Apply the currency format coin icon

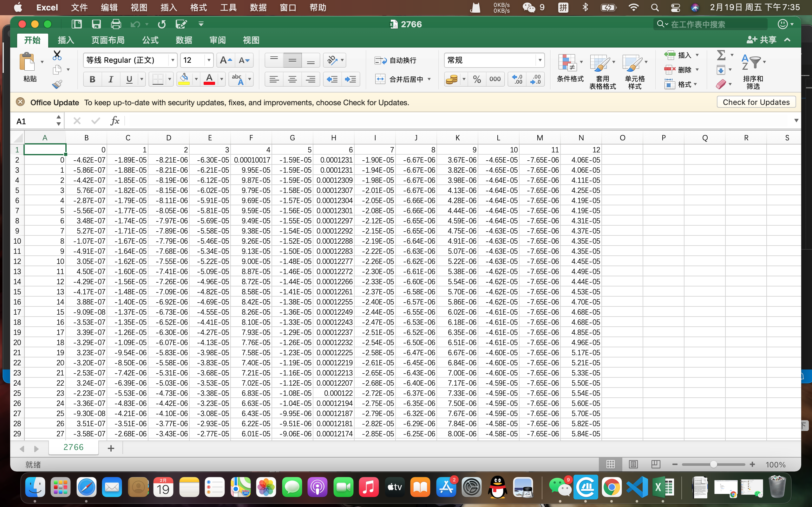point(452,79)
